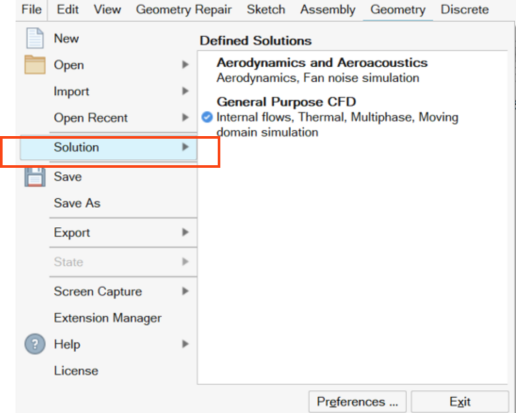Expand the Screen Capture submenu arrow
This screenshot has width=516, height=414.
(x=185, y=291)
